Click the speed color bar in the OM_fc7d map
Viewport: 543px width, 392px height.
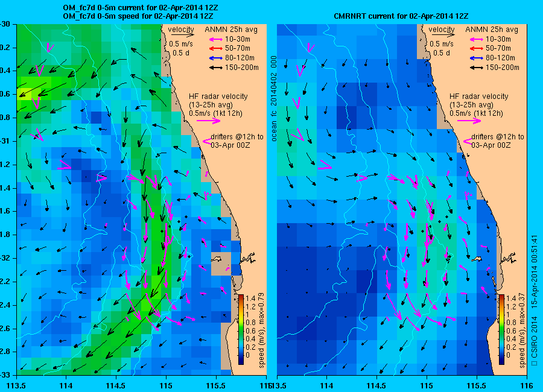click(241, 329)
